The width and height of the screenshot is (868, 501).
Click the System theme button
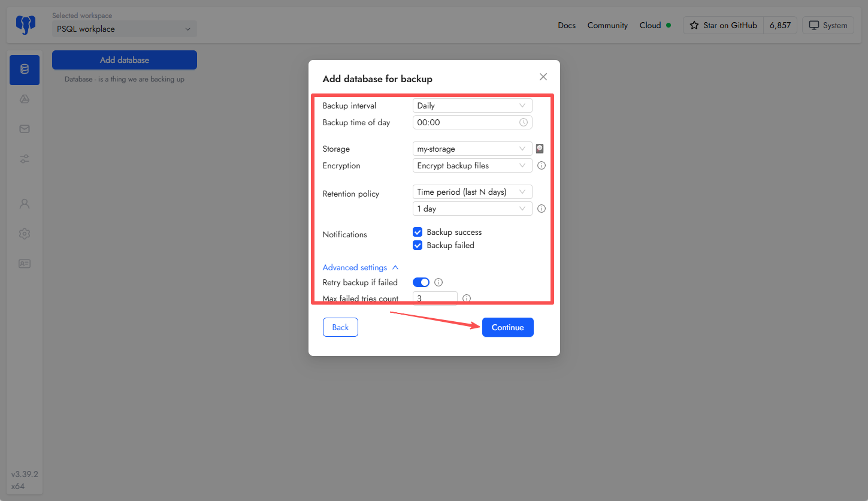point(828,25)
